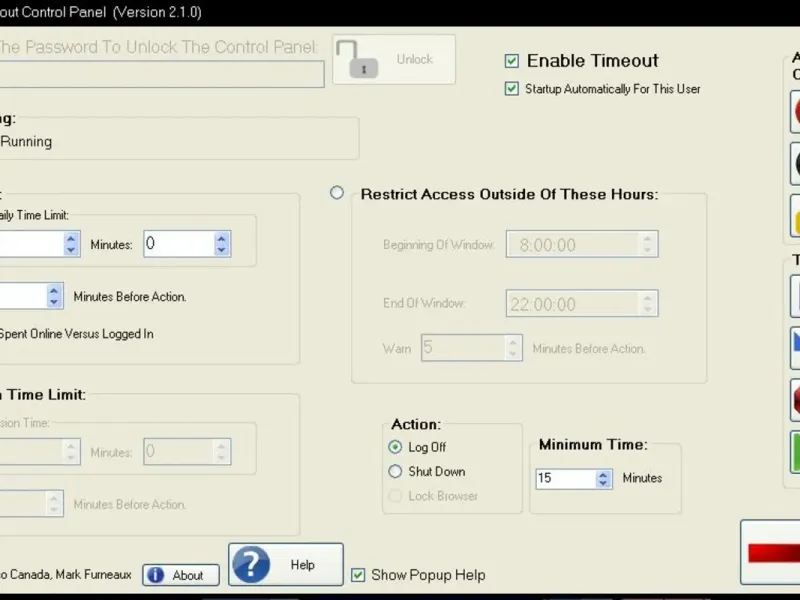Decrease Daily Time Limit hours with down arrow
Image resolution: width=800 pixels, height=600 pixels.
tap(71, 250)
